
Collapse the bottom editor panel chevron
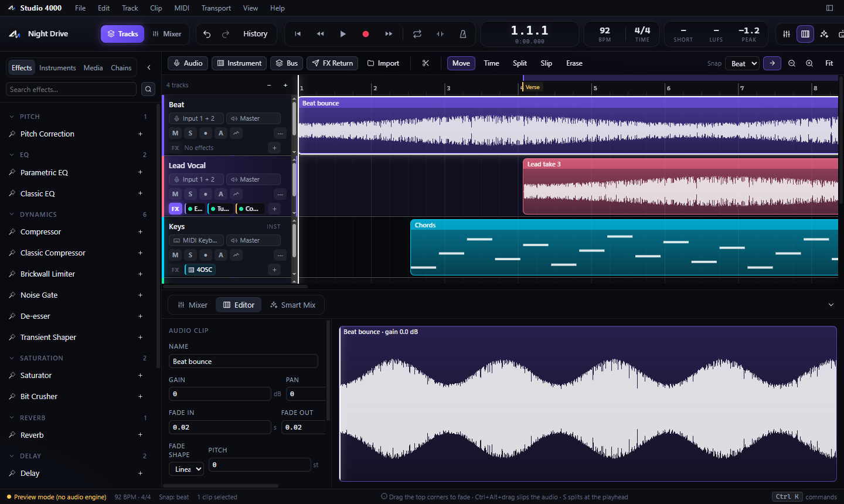pyautogui.click(x=831, y=305)
